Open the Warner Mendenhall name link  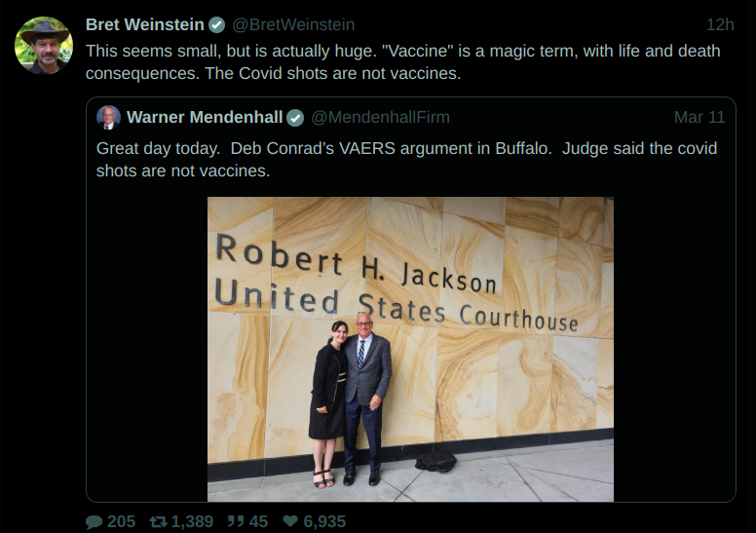coord(205,117)
